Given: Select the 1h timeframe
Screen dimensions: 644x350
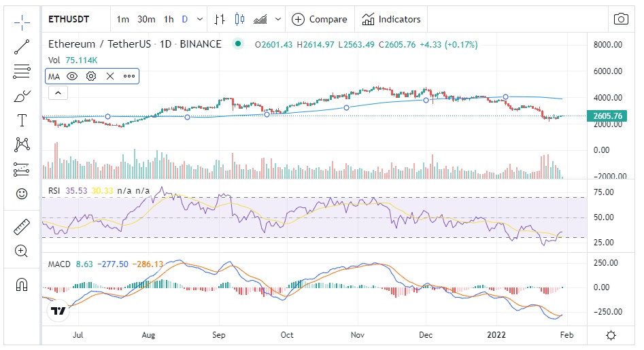Looking at the screenshot, I should tap(169, 19).
